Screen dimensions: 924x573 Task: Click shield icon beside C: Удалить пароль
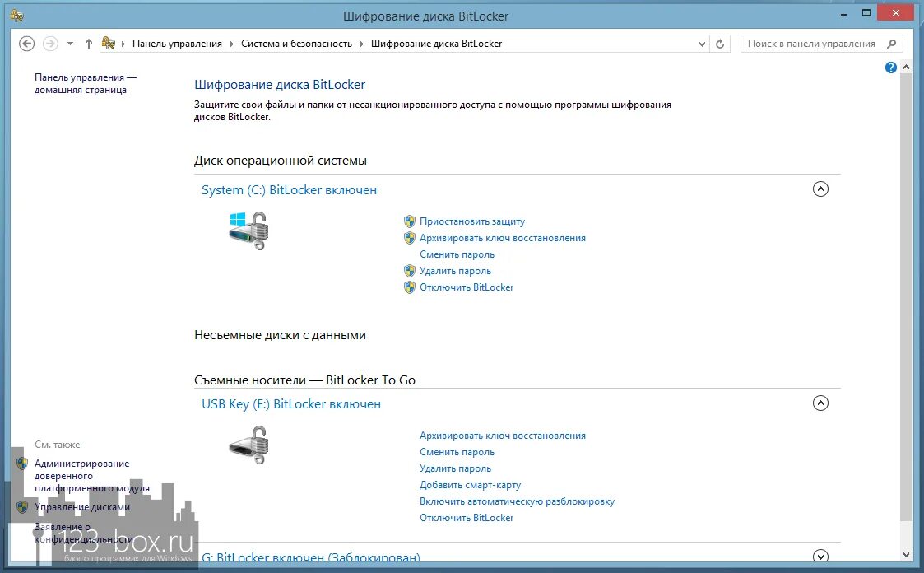[410, 271]
